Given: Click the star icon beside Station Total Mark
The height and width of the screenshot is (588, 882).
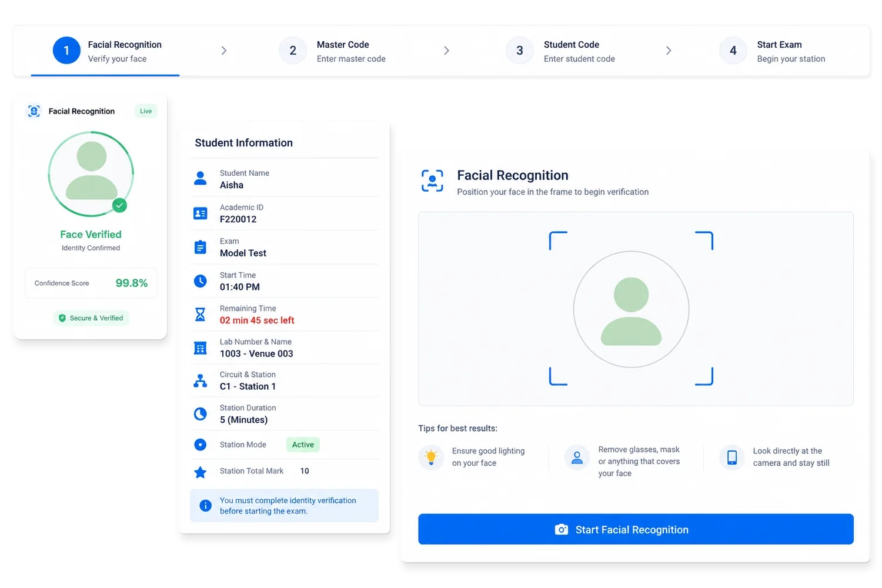Looking at the screenshot, I should tap(201, 472).
